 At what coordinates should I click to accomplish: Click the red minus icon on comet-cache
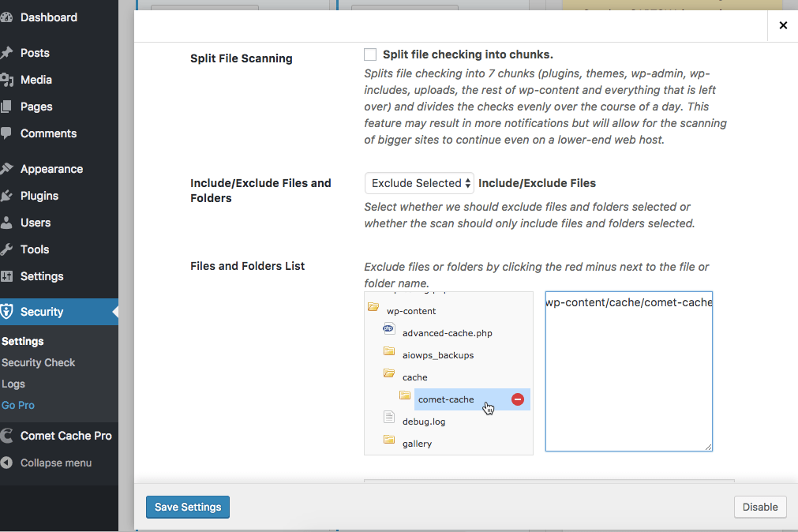pos(518,399)
